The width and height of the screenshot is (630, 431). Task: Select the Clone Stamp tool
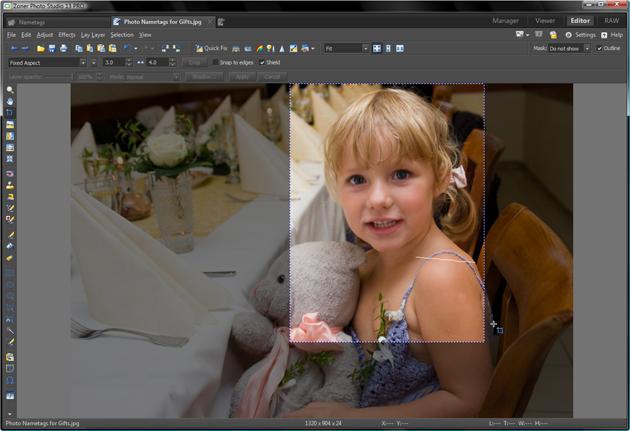point(10,186)
